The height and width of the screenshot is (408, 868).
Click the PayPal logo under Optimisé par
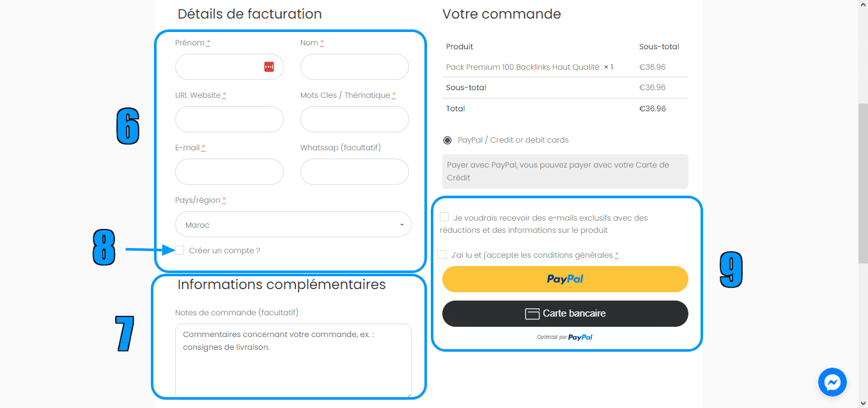click(580, 337)
